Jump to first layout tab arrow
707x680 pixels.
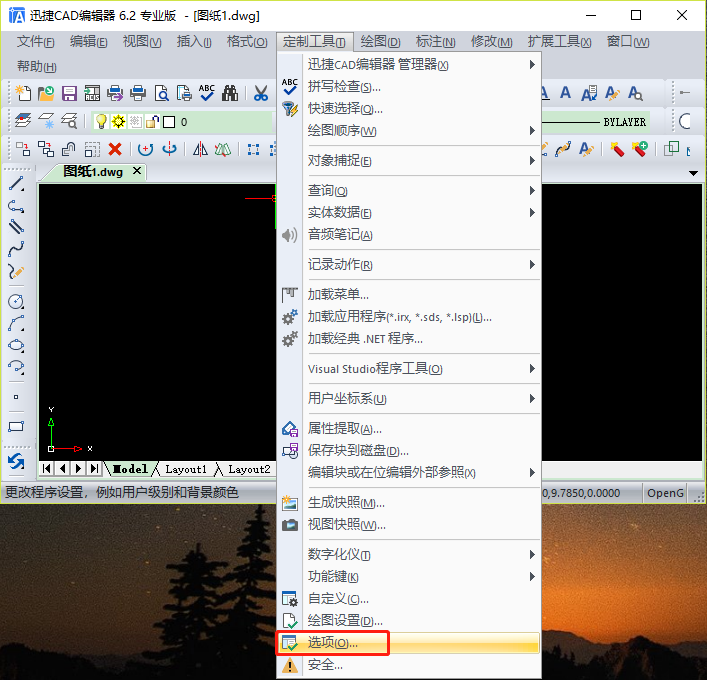[46, 469]
